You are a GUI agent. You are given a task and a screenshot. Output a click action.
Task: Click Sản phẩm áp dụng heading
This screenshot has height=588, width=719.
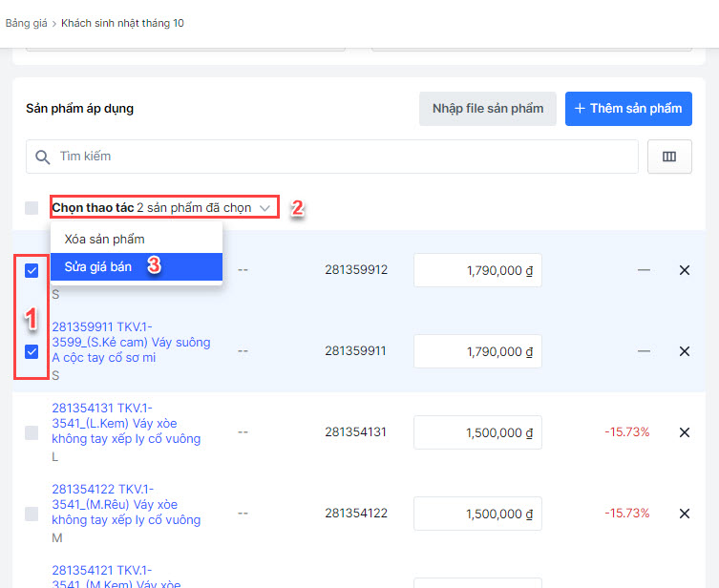[80, 109]
